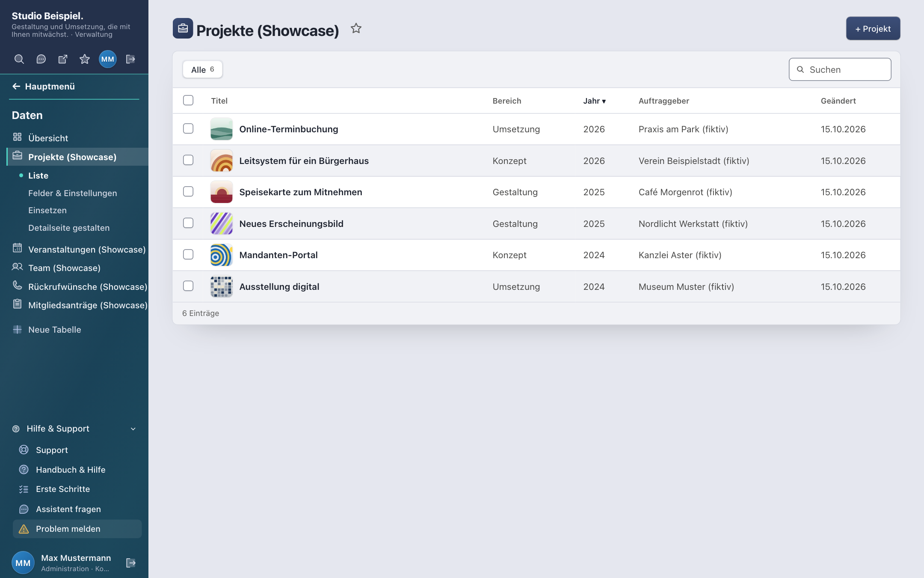
Task: Toggle the select-all checkbox in table header
Action: [188, 100]
